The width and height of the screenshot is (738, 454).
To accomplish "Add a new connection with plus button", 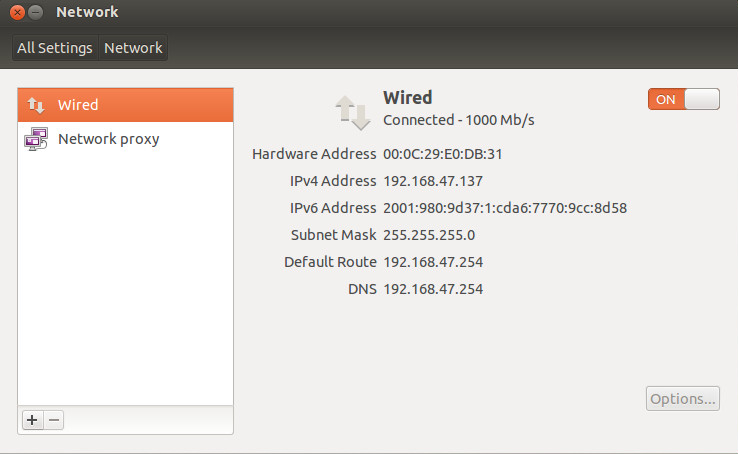I will (32, 420).
